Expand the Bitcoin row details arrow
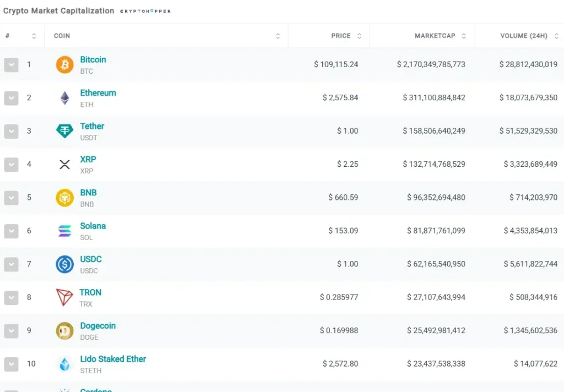The height and width of the screenshot is (392, 564). click(x=11, y=65)
